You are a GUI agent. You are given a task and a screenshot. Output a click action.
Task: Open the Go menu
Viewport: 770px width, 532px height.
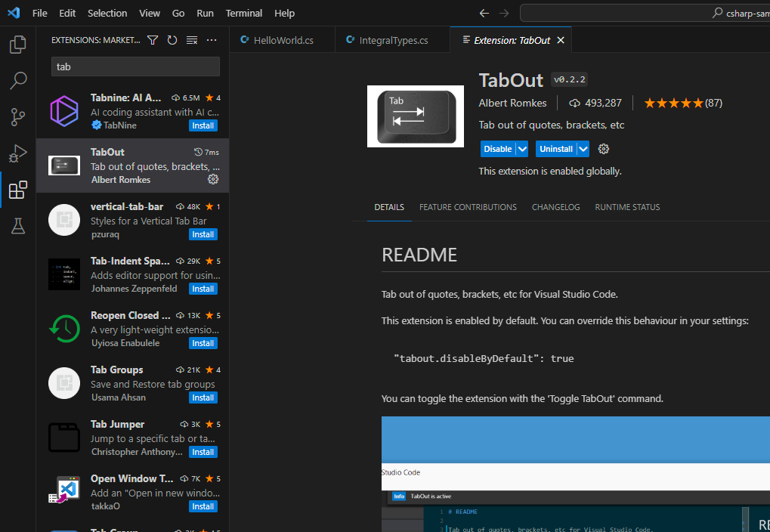tap(178, 14)
